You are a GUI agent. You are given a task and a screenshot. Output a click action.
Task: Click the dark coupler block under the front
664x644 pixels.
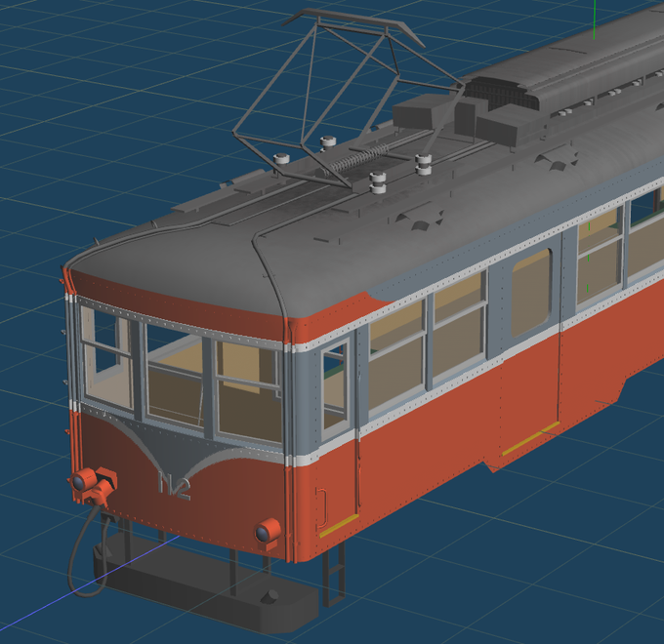point(205,582)
